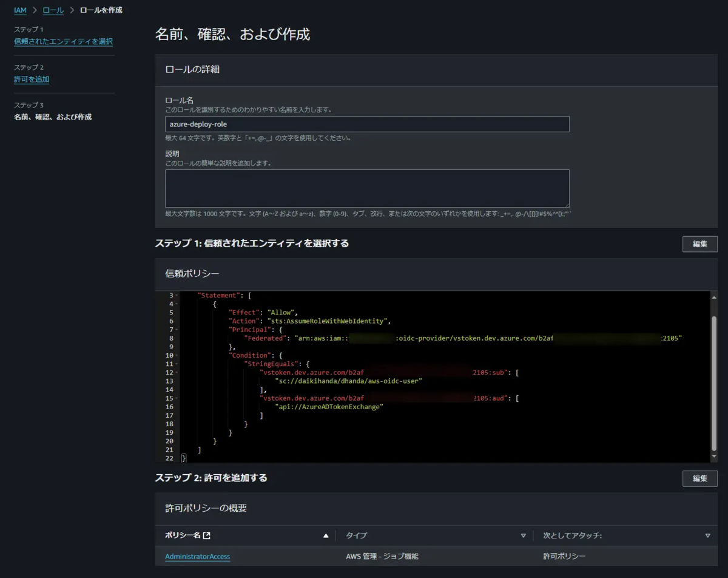The image size is (728, 578).
Task: Open the AdministratorAccess policy link
Action: [x=197, y=556]
